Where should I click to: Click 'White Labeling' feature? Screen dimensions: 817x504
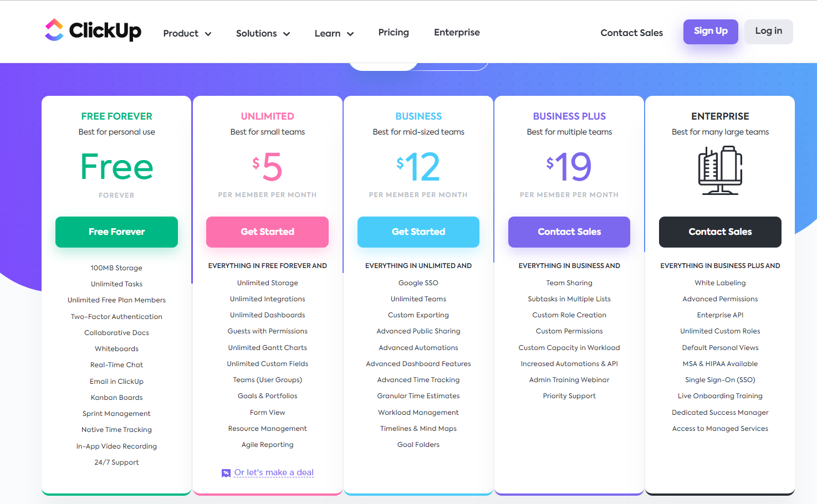pos(720,283)
